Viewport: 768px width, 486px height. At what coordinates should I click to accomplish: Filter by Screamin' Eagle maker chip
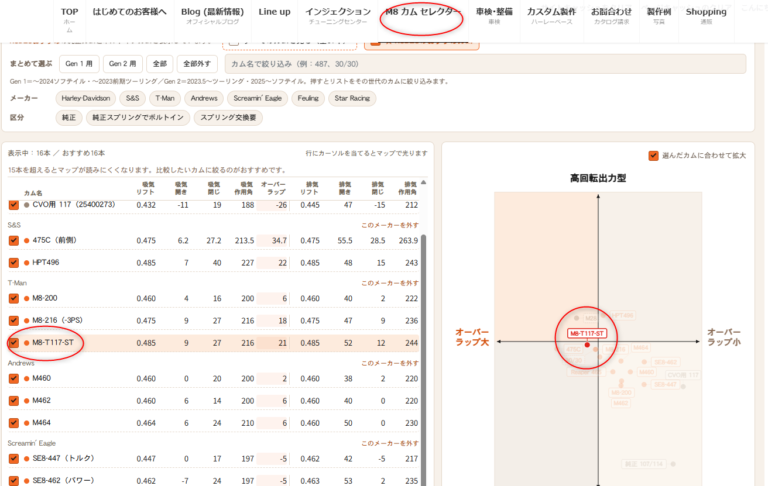[257, 98]
